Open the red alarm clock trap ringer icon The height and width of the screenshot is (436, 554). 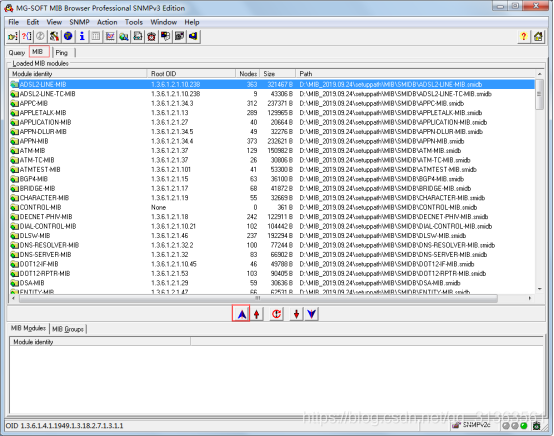pyautogui.click(x=152, y=36)
